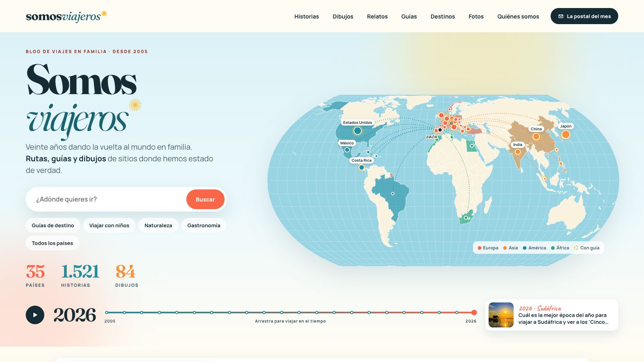Image resolution: width=644 pixels, height=362 pixels.
Task: Click the Buscar button
Action: point(205,200)
